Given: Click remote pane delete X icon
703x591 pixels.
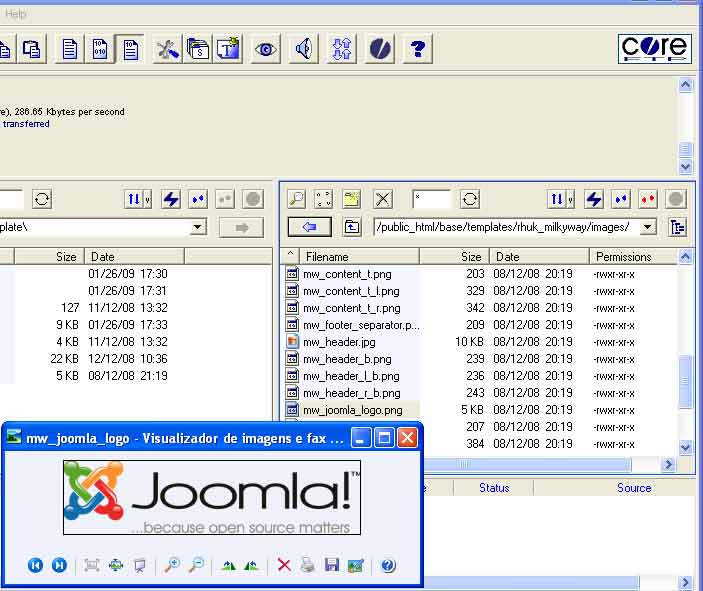Looking at the screenshot, I should [383, 199].
